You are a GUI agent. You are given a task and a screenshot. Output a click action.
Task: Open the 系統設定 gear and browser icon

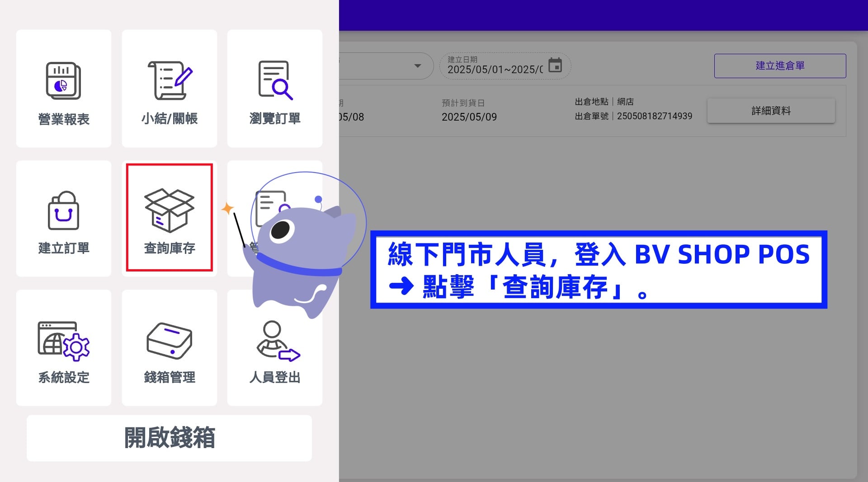point(63,341)
